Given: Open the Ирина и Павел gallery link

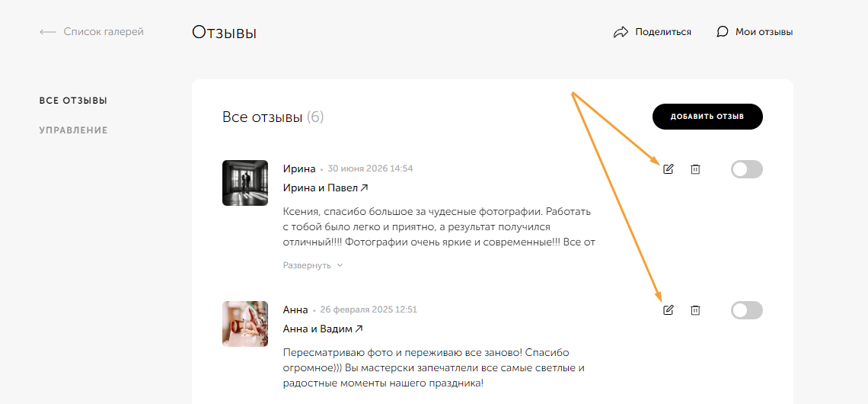Looking at the screenshot, I should 326,188.
